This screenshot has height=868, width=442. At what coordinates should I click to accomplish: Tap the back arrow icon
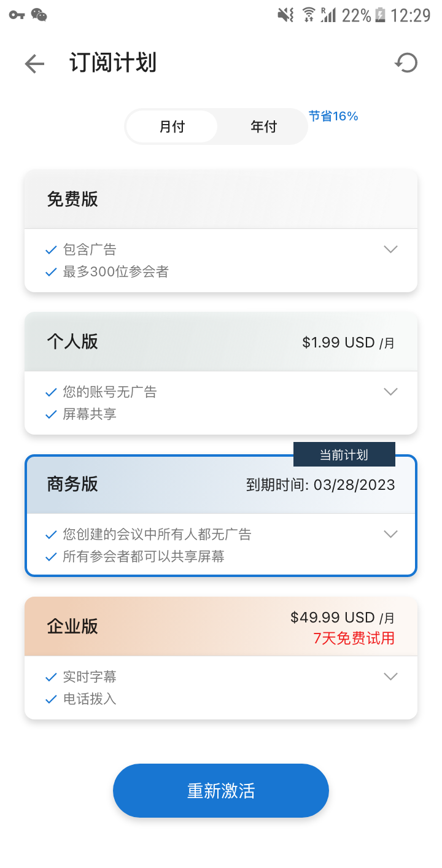pyautogui.click(x=34, y=63)
